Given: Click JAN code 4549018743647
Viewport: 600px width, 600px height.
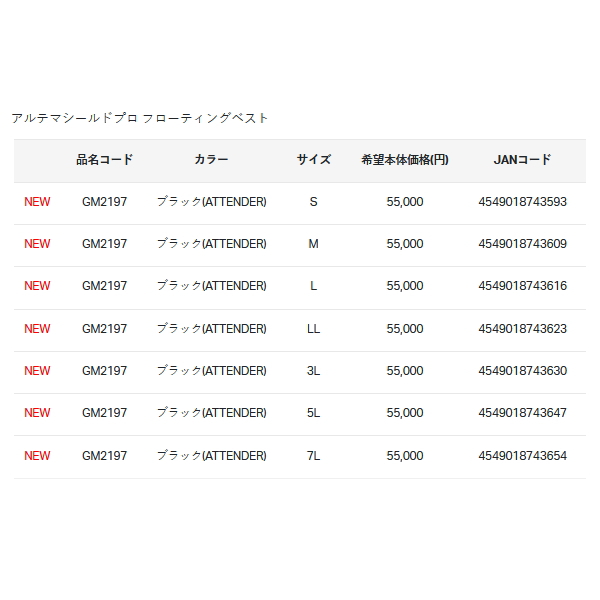Looking at the screenshot, I should click(x=522, y=413).
